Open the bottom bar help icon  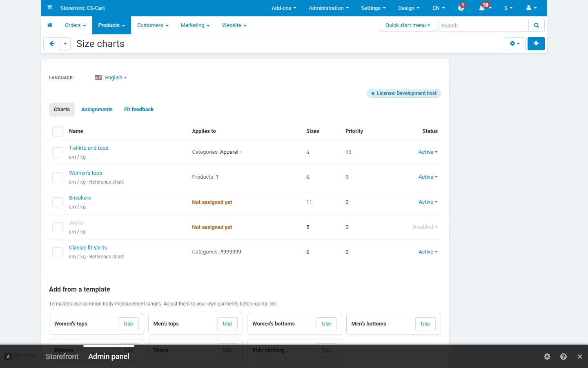[563, 357]
